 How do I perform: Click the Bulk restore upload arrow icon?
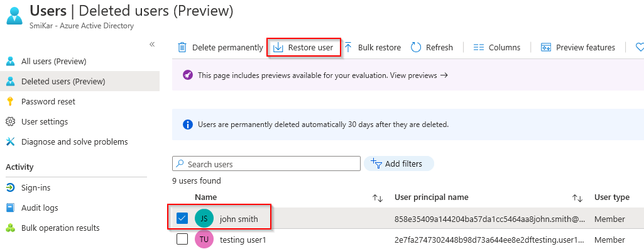pyautogui.click(x=348, y=47)
